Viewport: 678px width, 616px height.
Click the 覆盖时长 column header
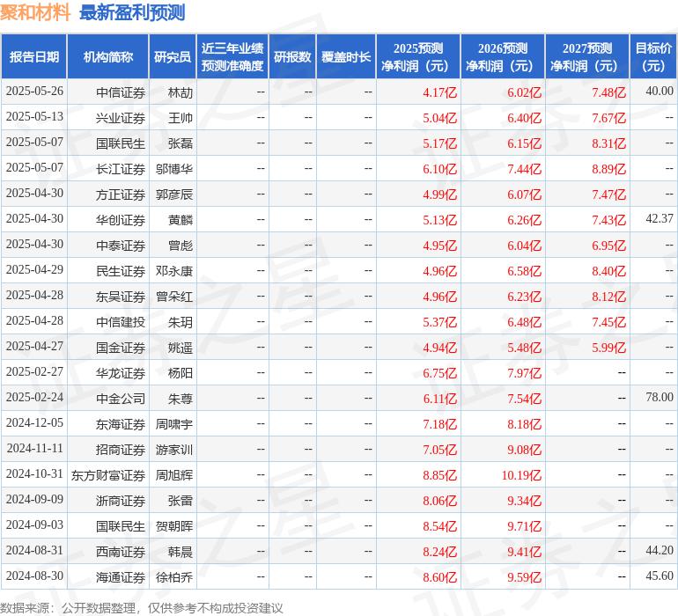coord(346,56)
